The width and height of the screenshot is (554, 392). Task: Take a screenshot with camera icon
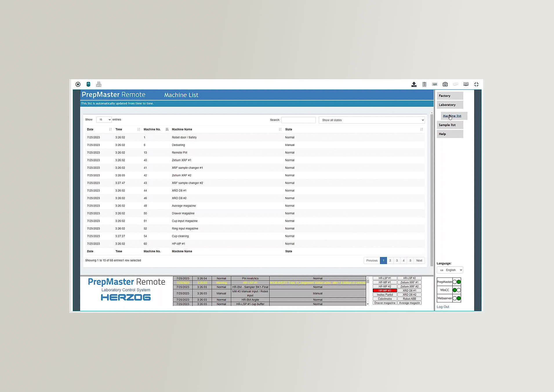pos(445,84)
